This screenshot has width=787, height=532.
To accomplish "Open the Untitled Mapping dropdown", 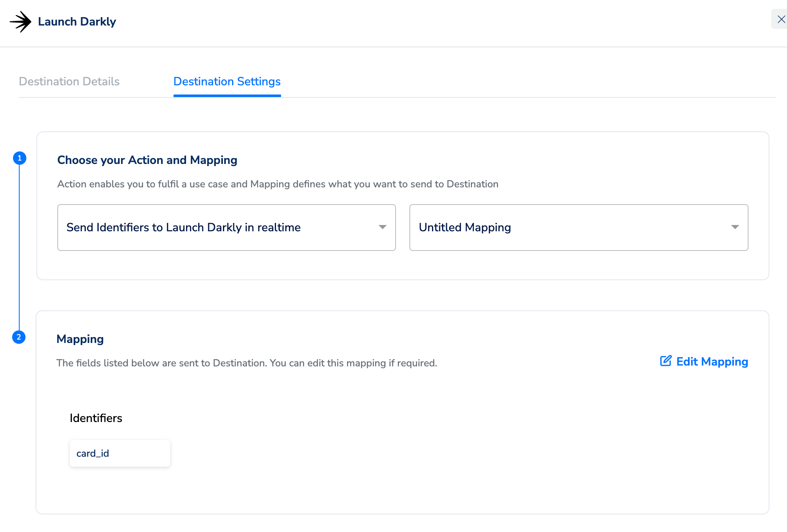I will point(579,228).
